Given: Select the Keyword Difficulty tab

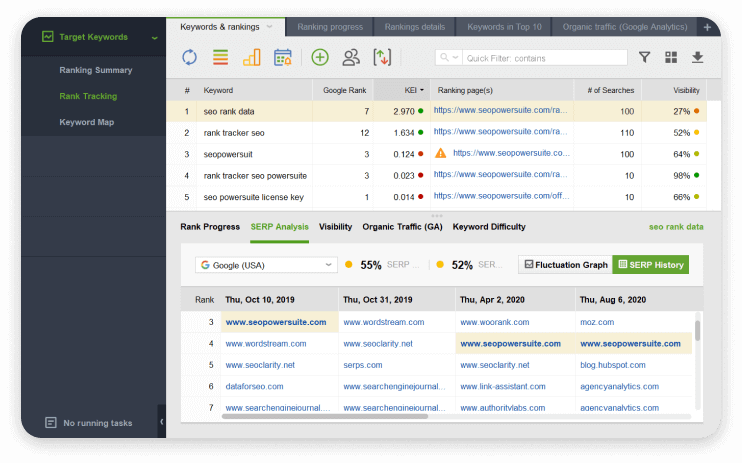Looking at the screenshot, I should [489, 227].
